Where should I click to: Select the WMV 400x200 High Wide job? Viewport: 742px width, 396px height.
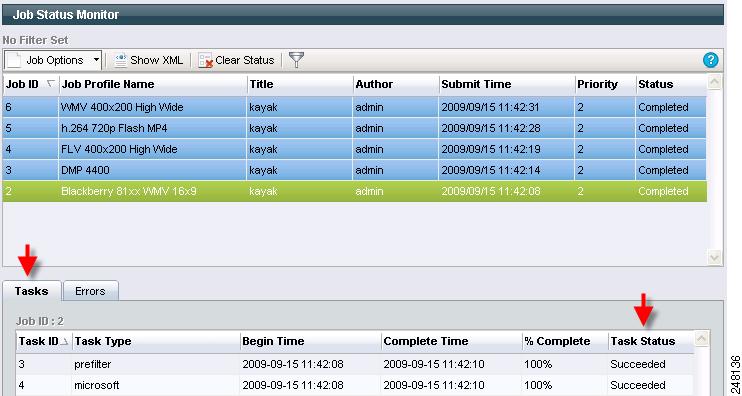(354, 107)
